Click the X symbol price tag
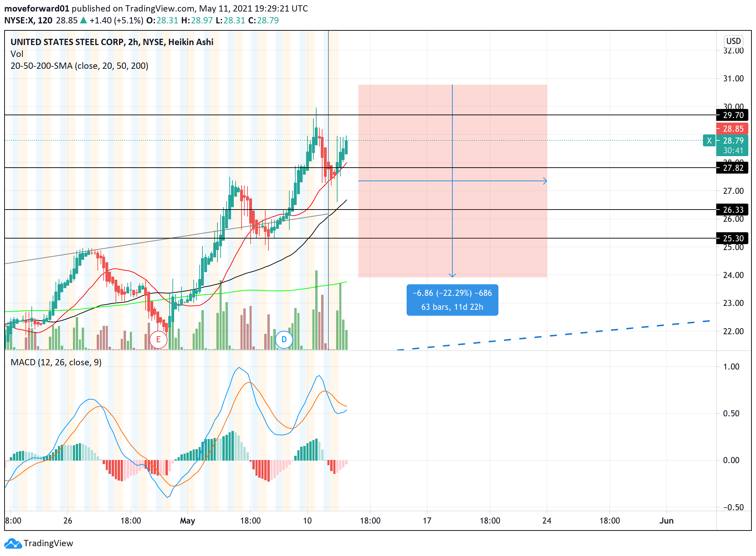 tap(709, 141)
